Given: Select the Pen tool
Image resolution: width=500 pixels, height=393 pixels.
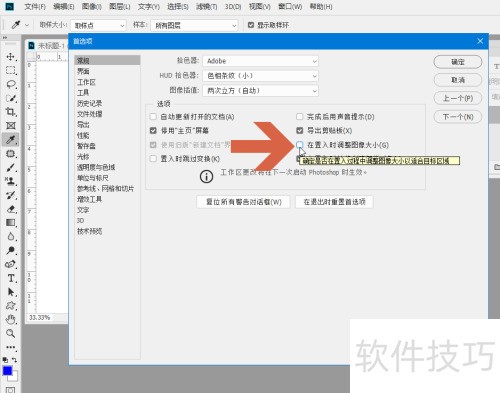Looking at the screenshot, I should coord(10,264).
